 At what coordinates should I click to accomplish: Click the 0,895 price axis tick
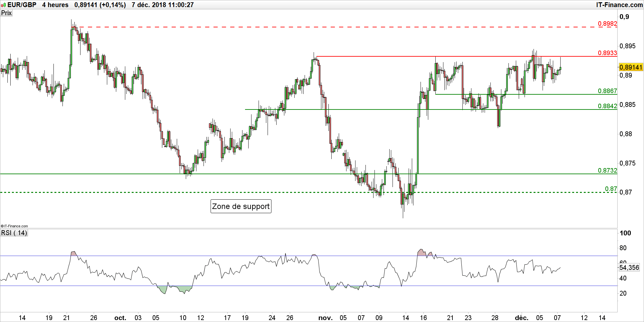[x=628, y=46]
